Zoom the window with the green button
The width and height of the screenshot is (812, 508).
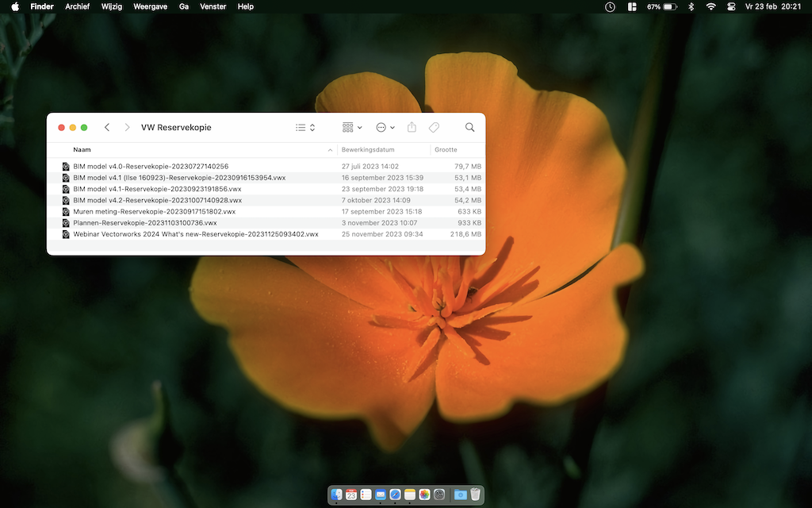point(84,128)
